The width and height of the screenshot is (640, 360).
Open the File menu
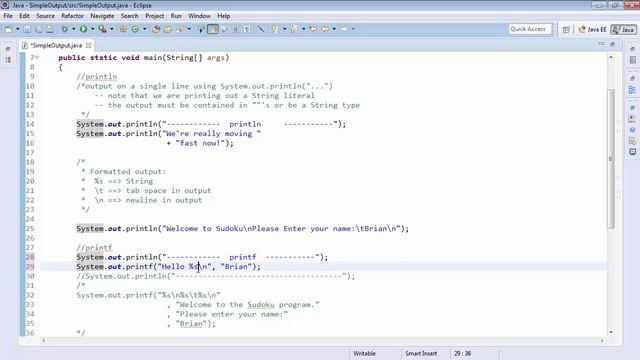(x=8, y=16)
